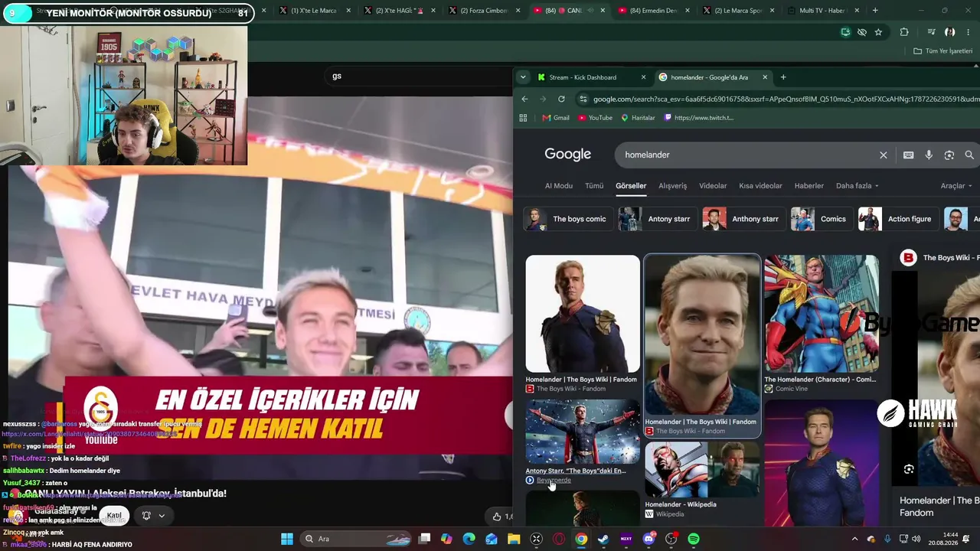Open the Araçlar tools dropdown
Image resolution: width=980 pixels, height=551 pixels.
[x=956, y=186]
